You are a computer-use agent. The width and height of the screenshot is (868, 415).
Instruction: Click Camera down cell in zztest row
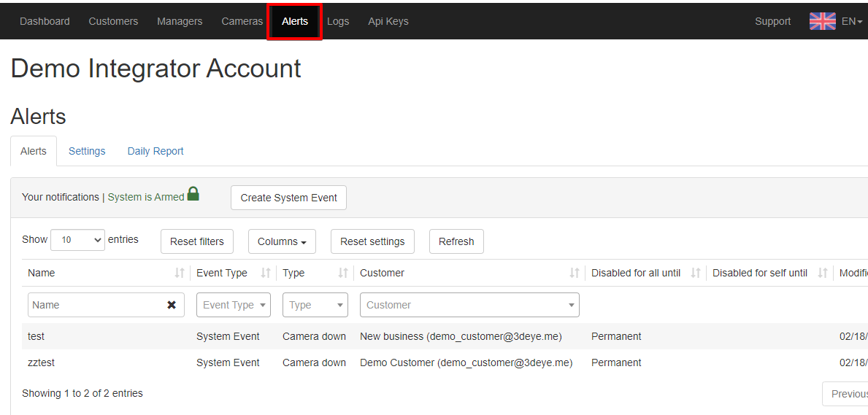tap(314, 362)
